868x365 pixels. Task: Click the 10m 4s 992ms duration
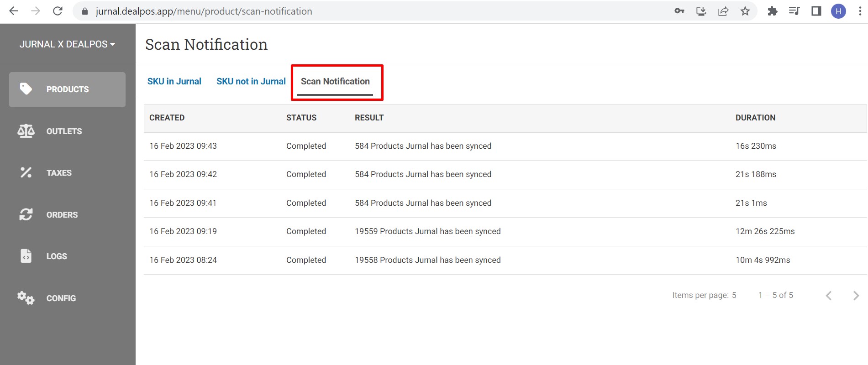763,260
